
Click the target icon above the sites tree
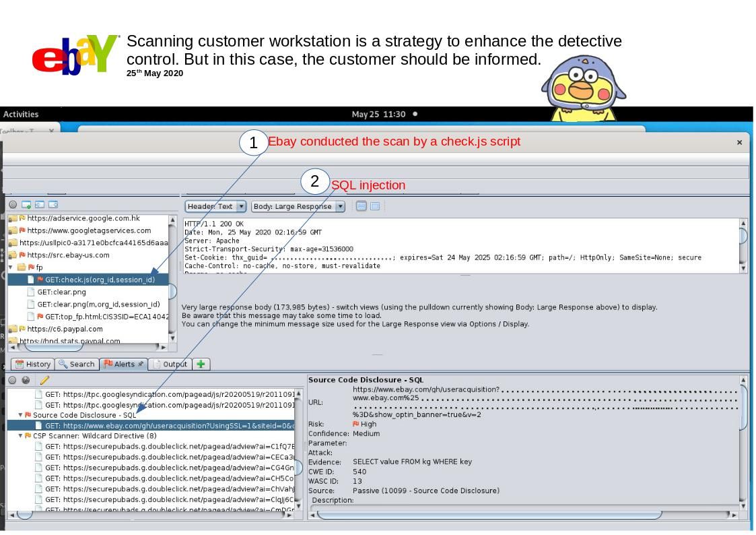pos(13,204)
